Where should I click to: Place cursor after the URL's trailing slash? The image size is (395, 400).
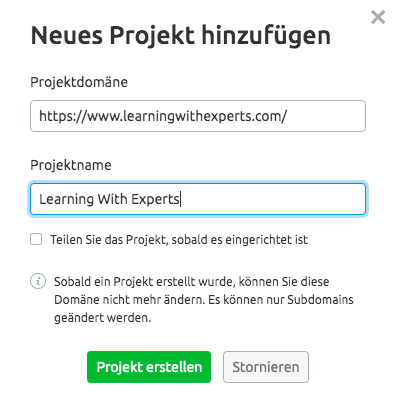(288, 116)
